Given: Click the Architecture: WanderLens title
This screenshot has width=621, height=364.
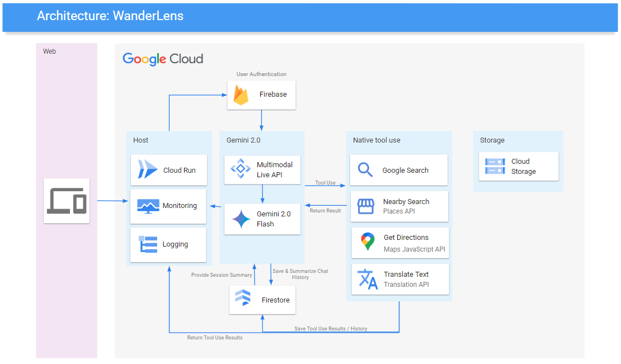Looking at the screenshot, I should point(110,16).
